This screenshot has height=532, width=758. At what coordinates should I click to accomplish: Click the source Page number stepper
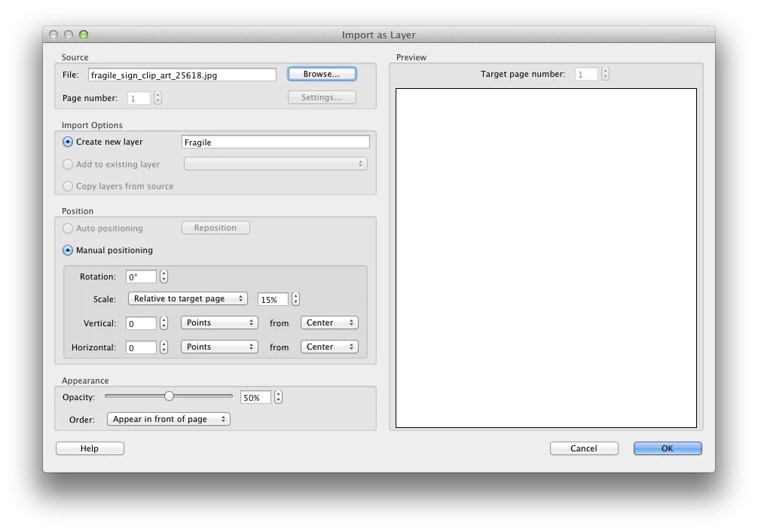coord(157,98)
